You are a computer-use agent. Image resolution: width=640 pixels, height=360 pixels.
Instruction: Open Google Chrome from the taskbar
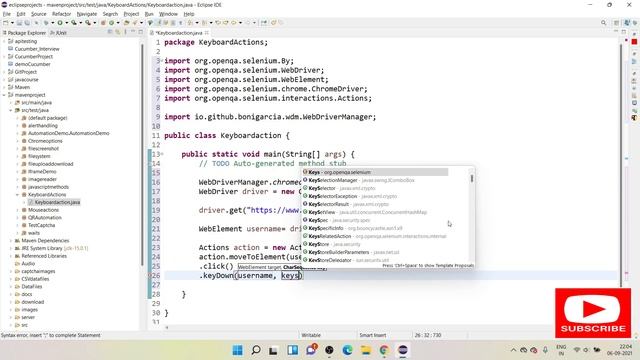pyautogui.click(x=384, y=350)
